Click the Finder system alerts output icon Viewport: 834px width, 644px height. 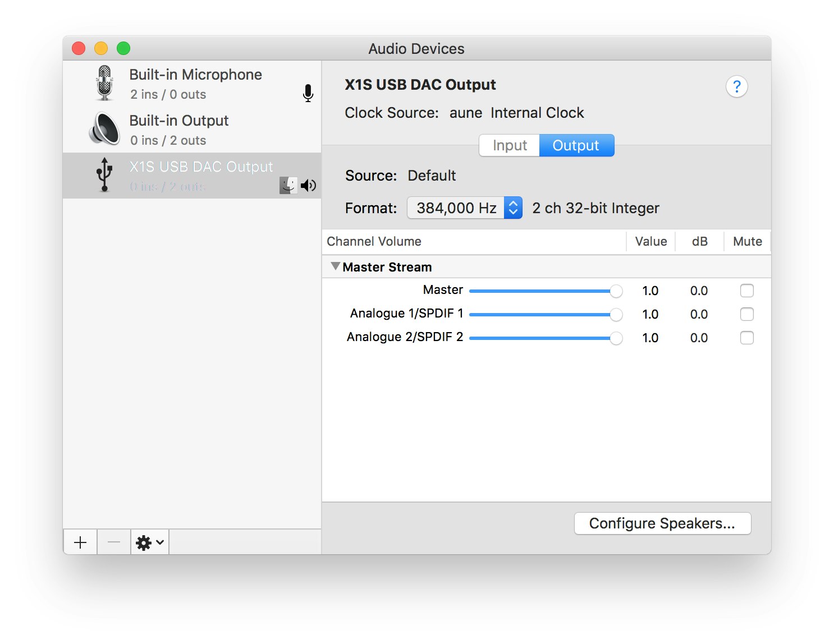point(288,185)
